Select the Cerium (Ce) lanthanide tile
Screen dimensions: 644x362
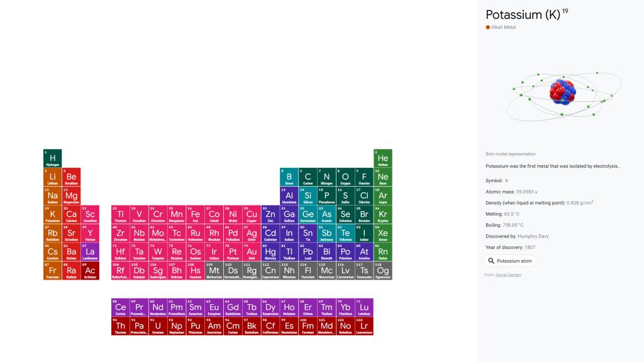(120, 307)
